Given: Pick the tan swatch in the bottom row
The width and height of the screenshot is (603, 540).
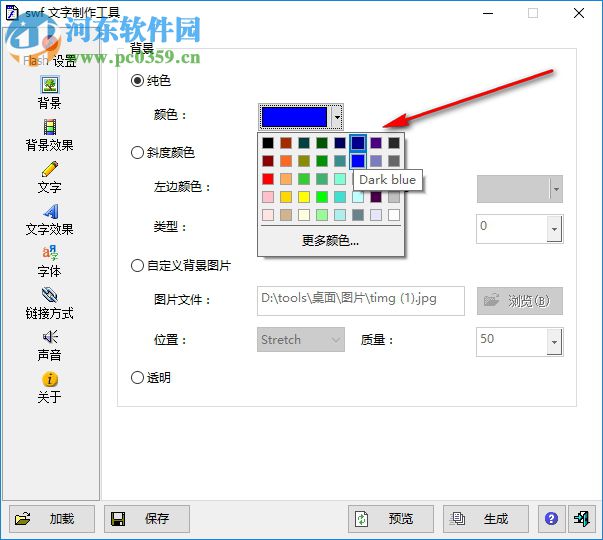Looking at the screenshot, I should (x=286, y=215).
